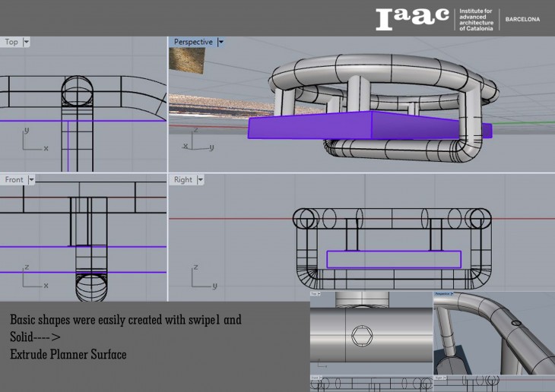Expand the Perspective viewport menu arrow
The width and height of the screenshot is (555, 392).
pos(221,43)
